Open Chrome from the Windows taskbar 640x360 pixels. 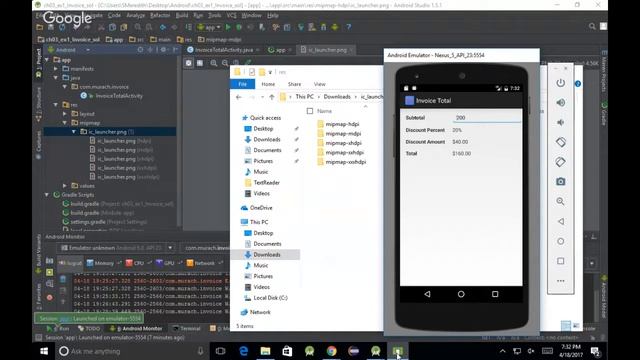331,351
